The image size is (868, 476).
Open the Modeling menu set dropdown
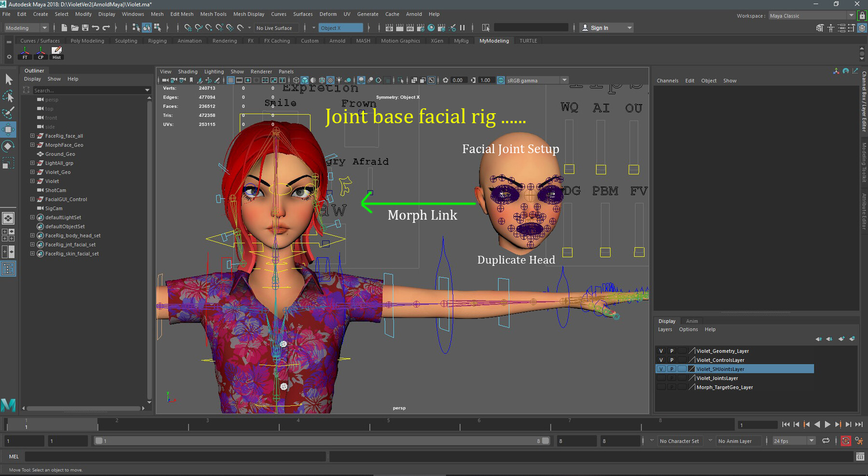(44, 27)
